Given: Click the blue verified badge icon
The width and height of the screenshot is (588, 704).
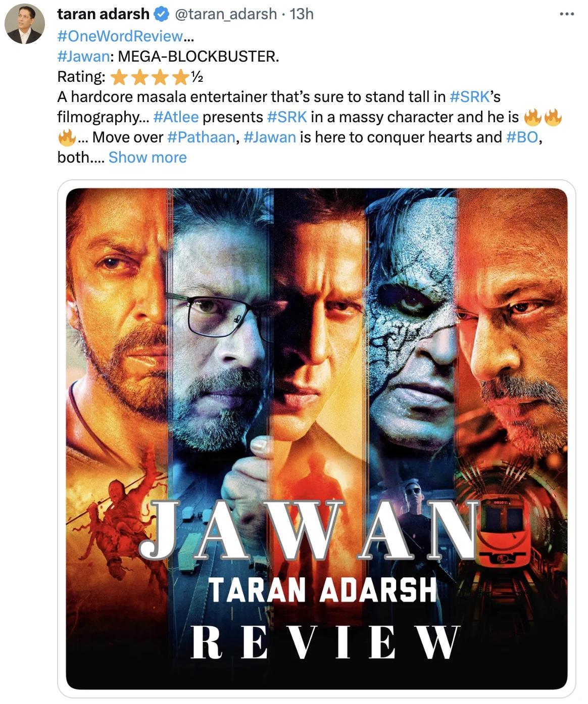Looking at the screenshot, I should click(161, 14).
